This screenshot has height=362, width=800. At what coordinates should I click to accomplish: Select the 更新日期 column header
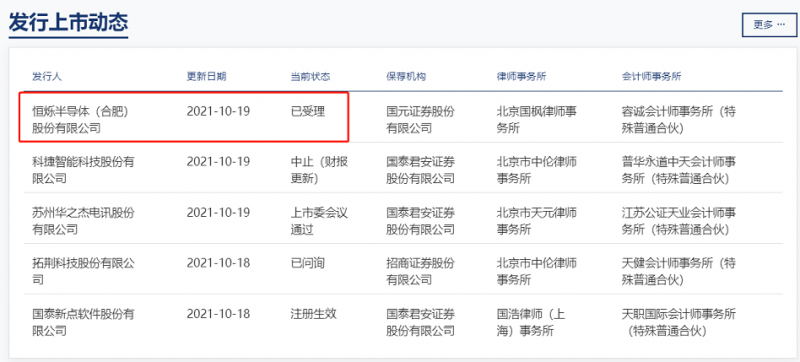coord(206,77)
